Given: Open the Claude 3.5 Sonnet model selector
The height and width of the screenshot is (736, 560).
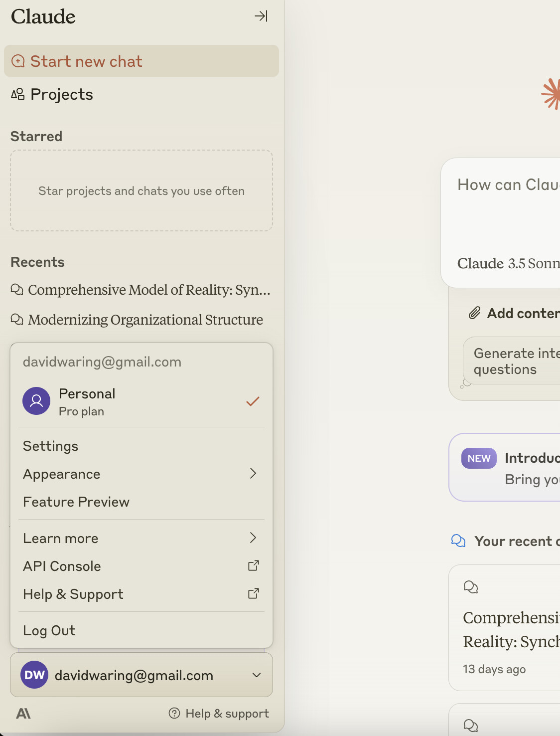Looking at the screenshot, I should click(509, 263).
